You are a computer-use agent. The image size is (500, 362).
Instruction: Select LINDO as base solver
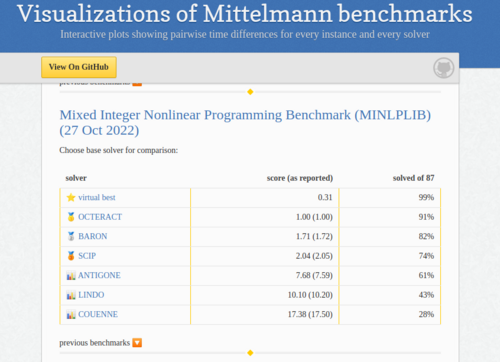click(91, 295)
